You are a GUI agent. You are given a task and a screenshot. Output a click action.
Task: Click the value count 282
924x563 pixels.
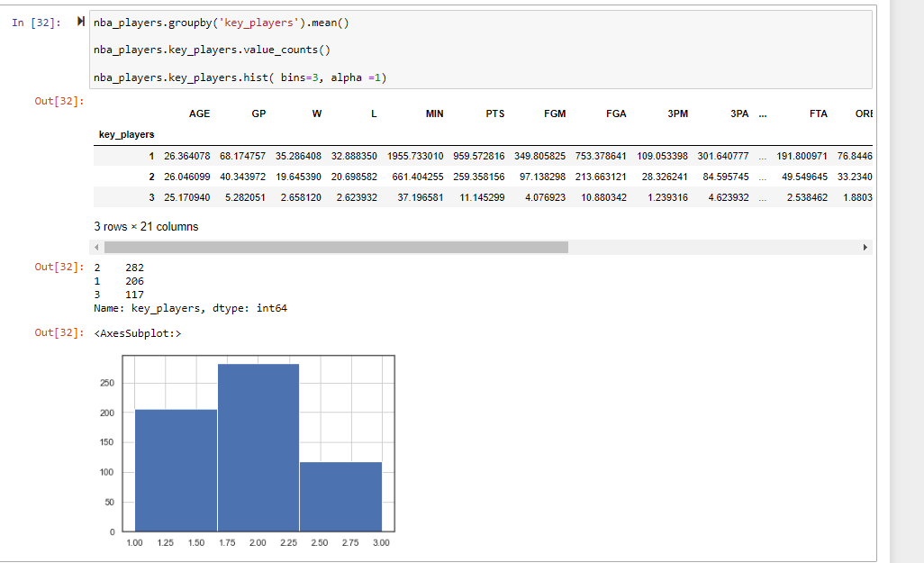point(134,268)
